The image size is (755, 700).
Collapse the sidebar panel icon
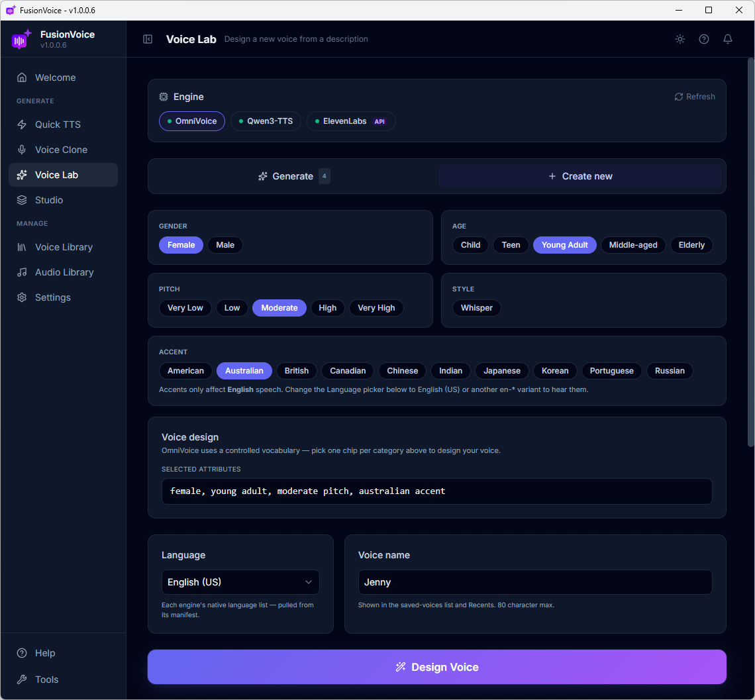pyautogui.click(x=148, y=39)
